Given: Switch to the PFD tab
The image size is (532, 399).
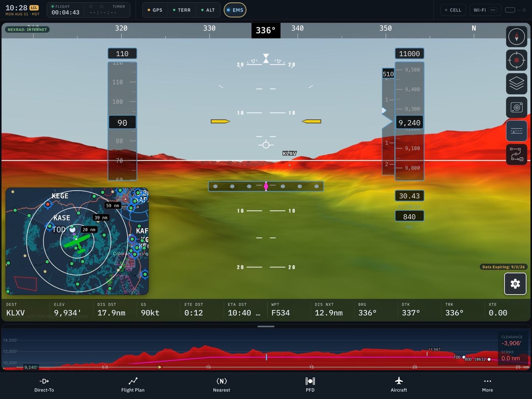Looking at the screenshot, I should [310, 385].
